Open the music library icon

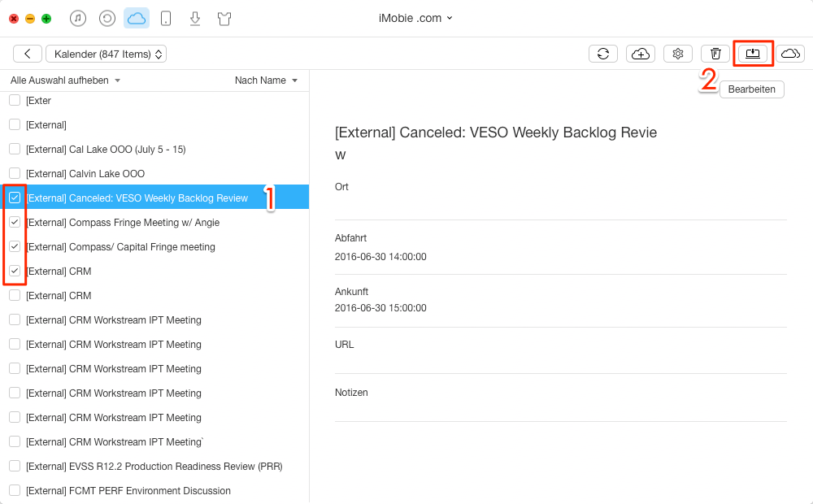pos(78,19)
